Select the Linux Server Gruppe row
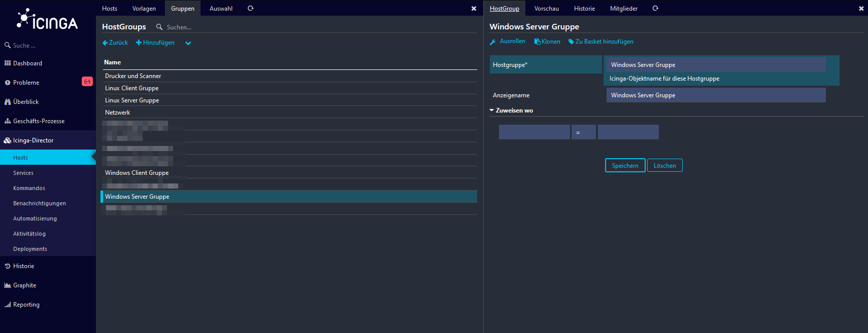Screen dimensions: 868x333 point(289,100)
